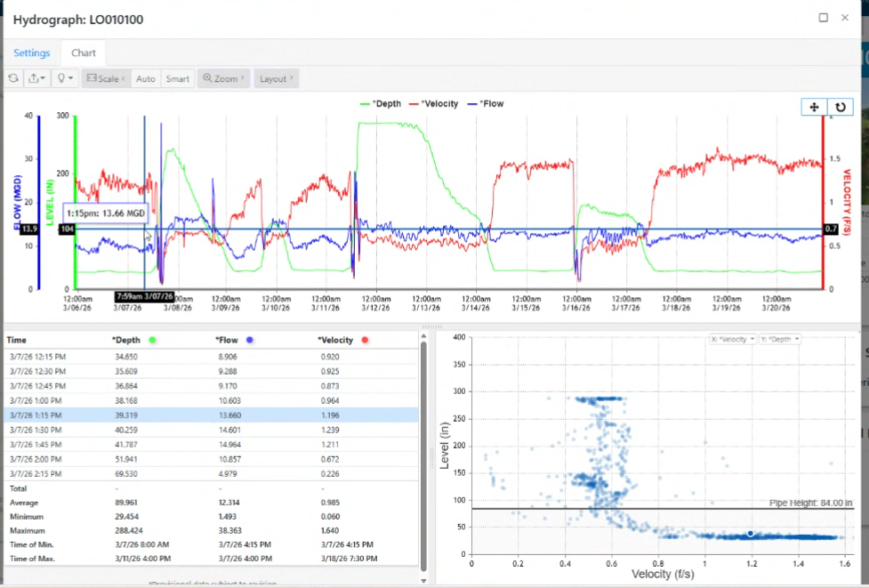
Task: Click the reset view circular arrow icon
Action: pos(840,107)
